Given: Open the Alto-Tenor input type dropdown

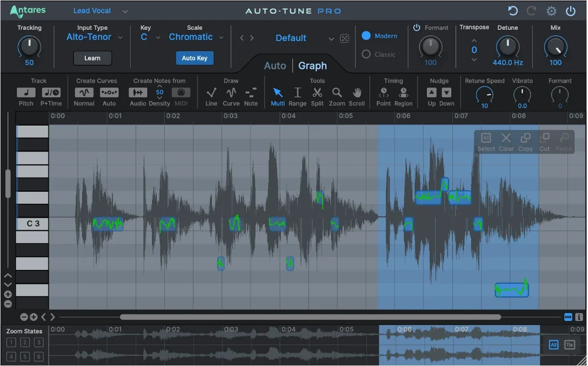Looking at the screenshot, I should 94,37.
